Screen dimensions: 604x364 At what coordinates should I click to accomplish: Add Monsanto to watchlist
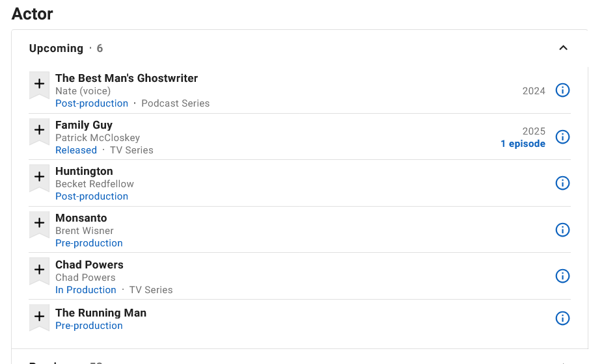39,224
